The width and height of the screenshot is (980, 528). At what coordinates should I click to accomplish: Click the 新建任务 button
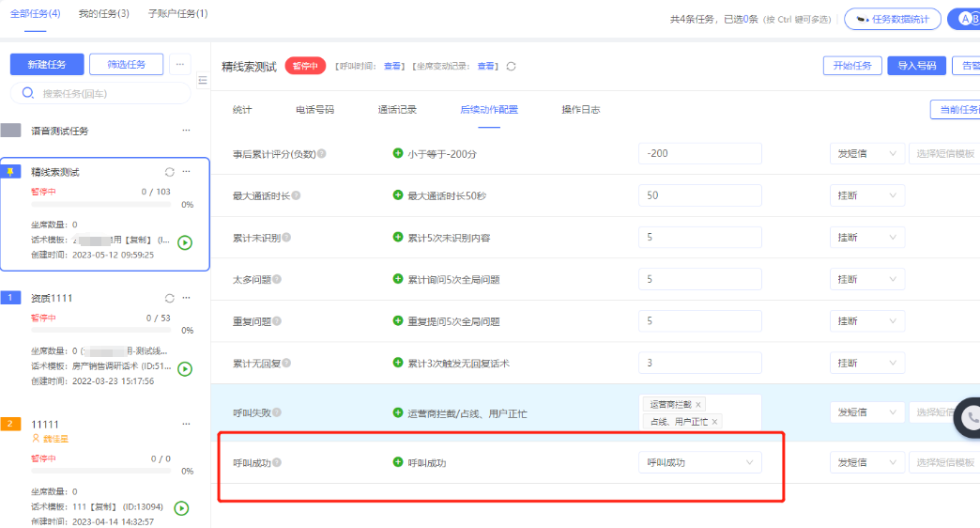[x=46, y=64]
